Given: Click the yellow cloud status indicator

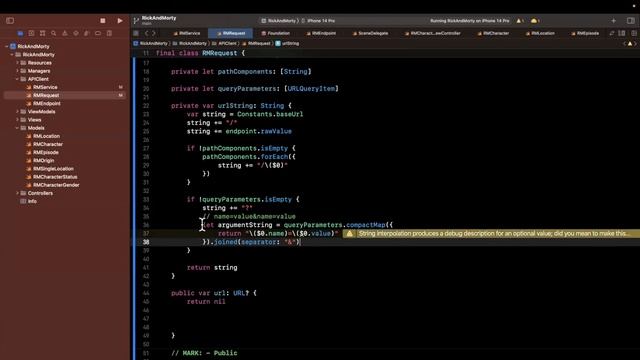Looking at the screenshot, I should coord(535,20).
